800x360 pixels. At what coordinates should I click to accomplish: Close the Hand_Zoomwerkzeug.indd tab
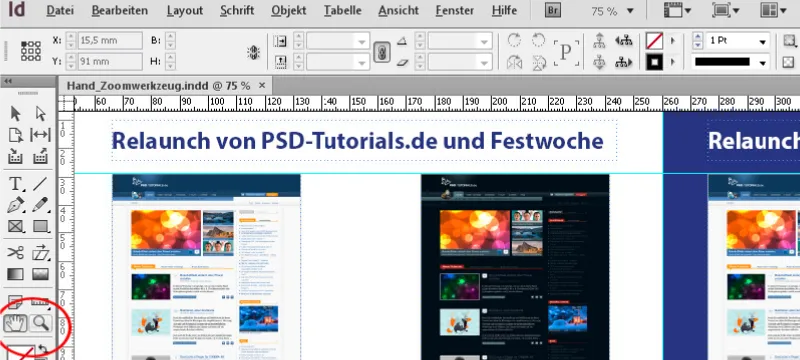262,85
